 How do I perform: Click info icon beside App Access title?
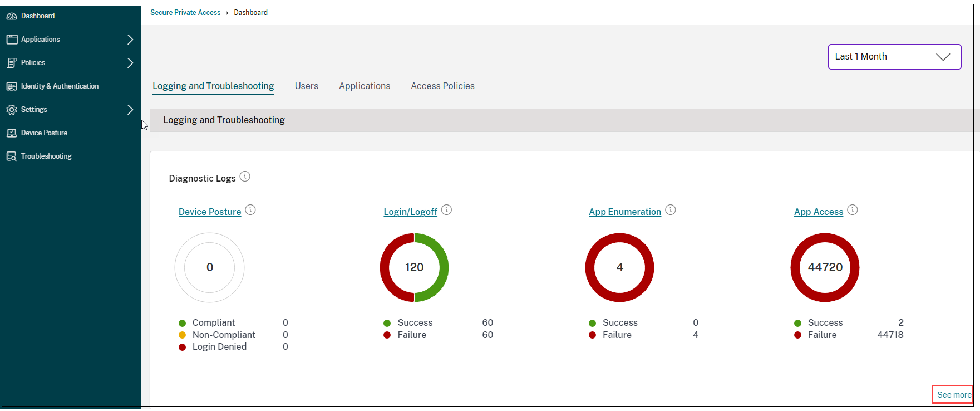point(853,210)
